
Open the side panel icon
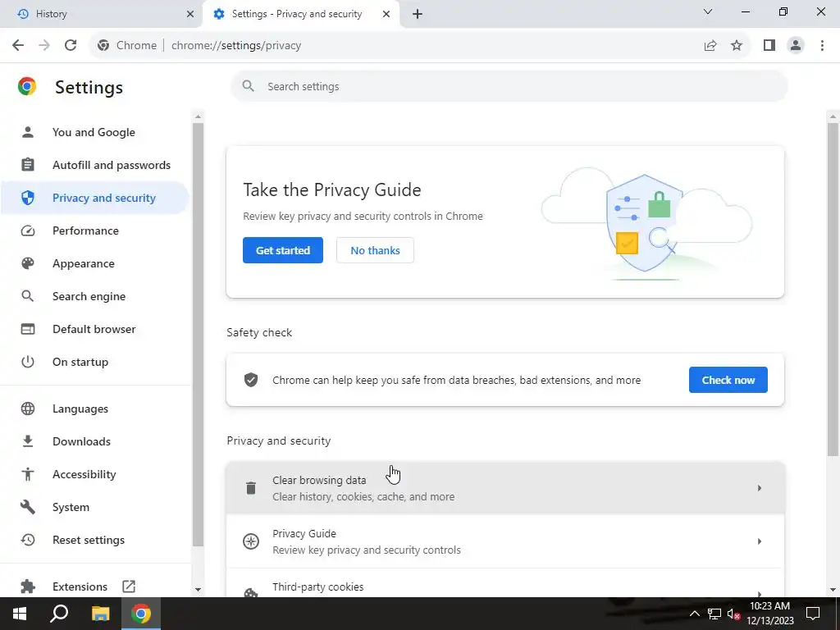769,46
